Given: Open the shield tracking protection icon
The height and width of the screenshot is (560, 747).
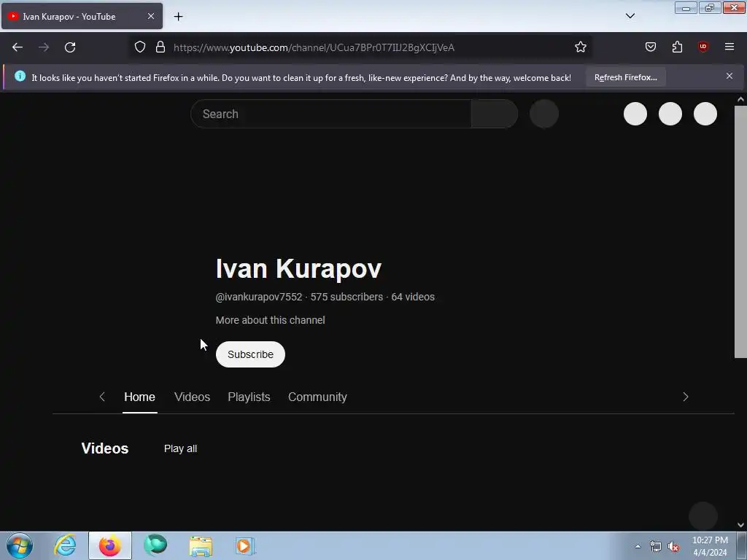Looking at the screenshot, I should pos(139,47).
